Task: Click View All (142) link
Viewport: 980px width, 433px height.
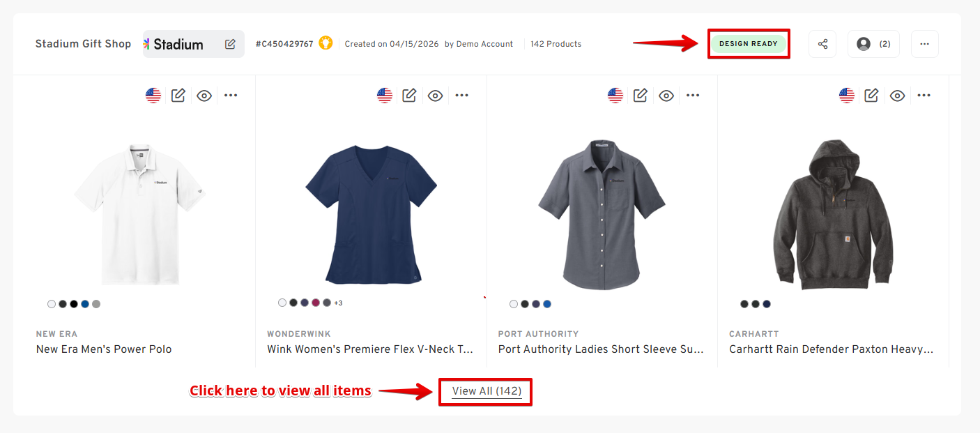Action: 487,391
